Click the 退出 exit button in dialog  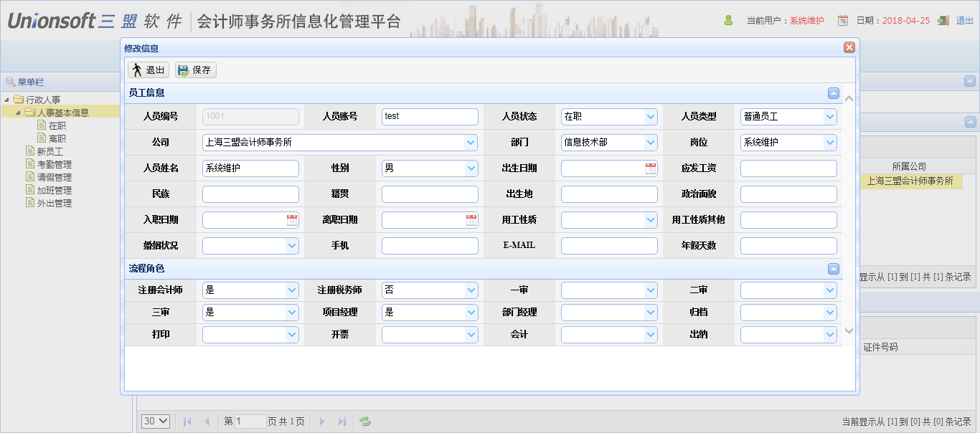click(149, 70)
